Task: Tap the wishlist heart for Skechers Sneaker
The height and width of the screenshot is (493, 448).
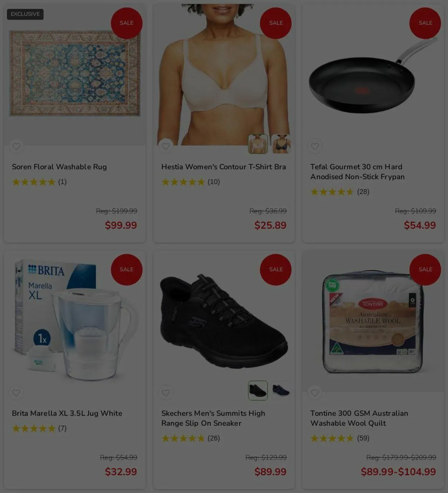Action: (166, 393)
